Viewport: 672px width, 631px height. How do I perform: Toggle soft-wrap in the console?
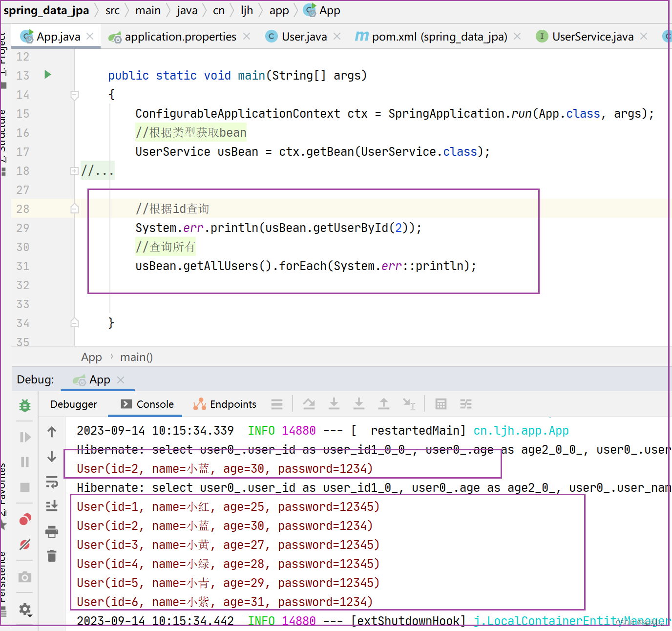(52, 482)
